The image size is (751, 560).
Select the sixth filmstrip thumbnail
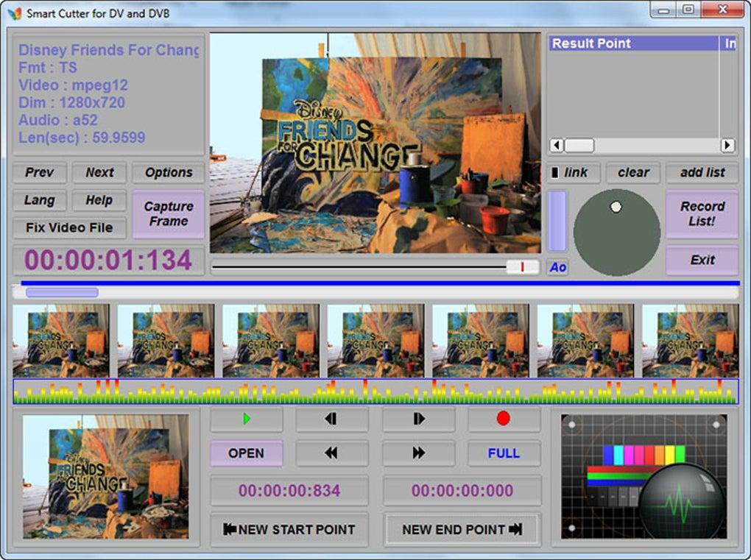click(x=586, y=341)
